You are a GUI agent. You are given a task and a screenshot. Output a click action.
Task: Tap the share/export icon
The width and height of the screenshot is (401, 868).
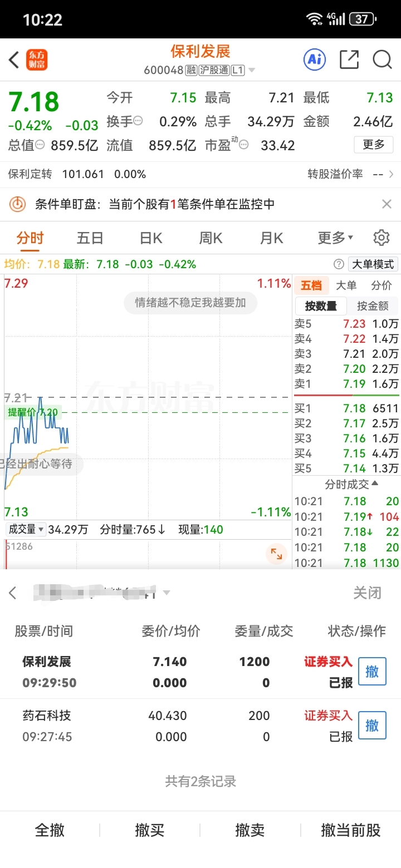349,60
